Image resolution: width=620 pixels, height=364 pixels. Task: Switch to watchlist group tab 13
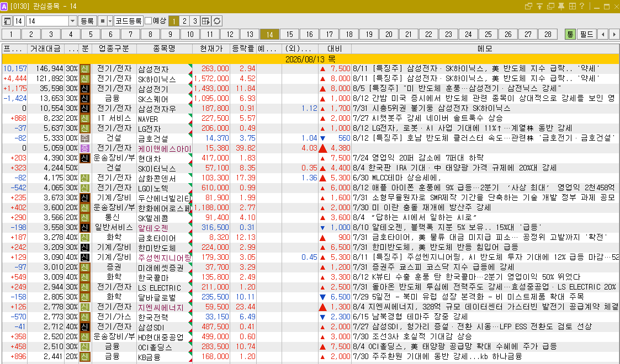coord(250,34)
